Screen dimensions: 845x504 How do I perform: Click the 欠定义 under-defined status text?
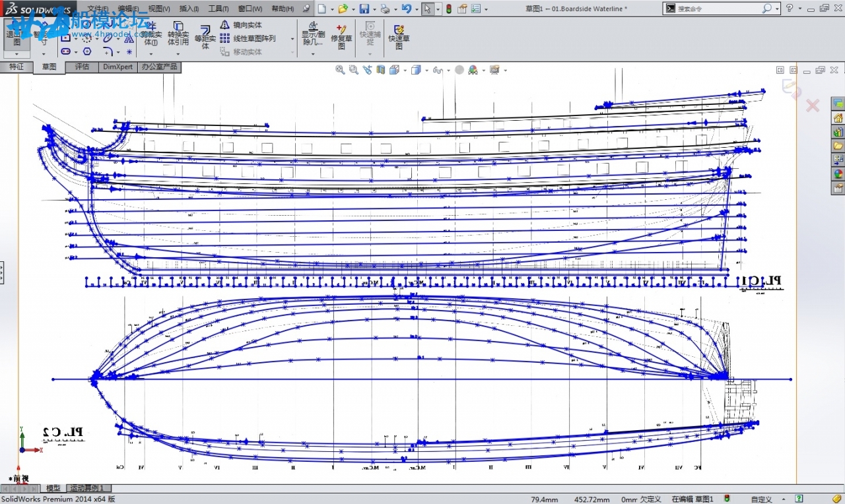650,499
